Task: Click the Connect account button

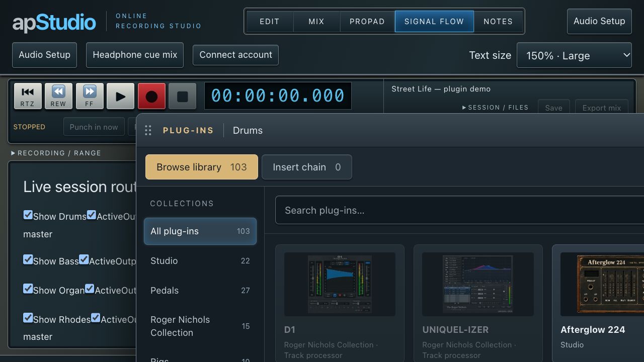Action: coord(235,55)
